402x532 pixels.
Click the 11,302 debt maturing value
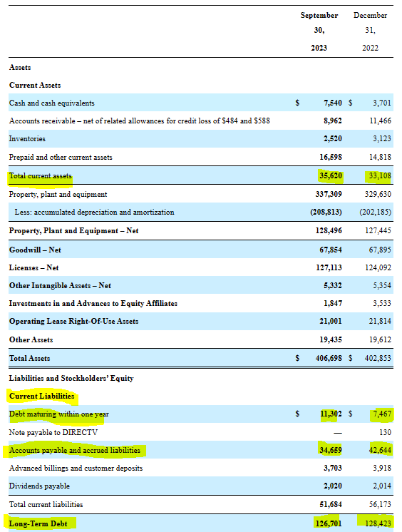click(x=331, y=414)
